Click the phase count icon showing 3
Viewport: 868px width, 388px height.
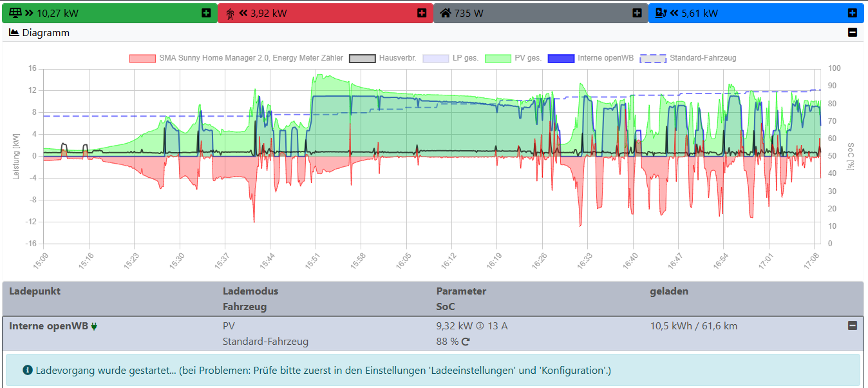pos(480,326)
